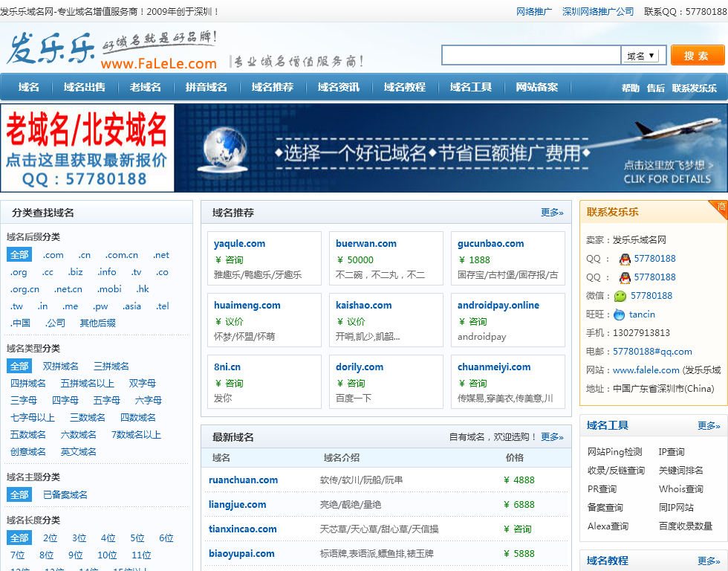Viewport: 728px width, 571px height.
Task: Click the second QQ penguin icon
Action: tap(625, 277)
